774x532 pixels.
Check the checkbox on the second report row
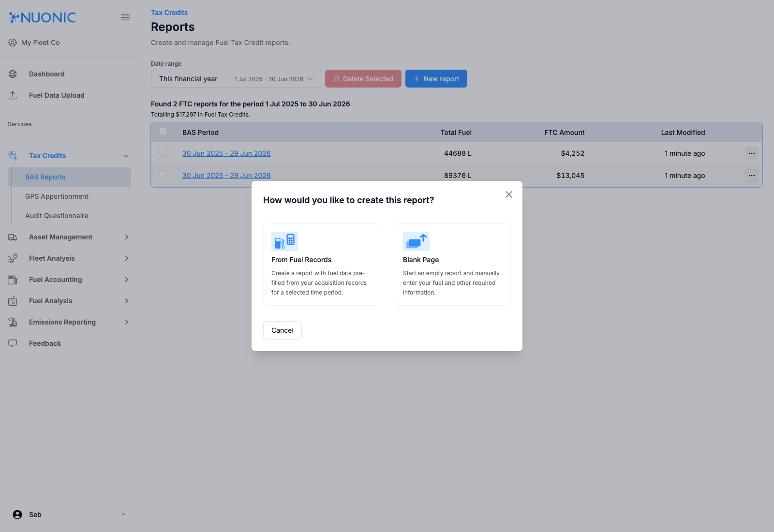click(x=163, y=174)
